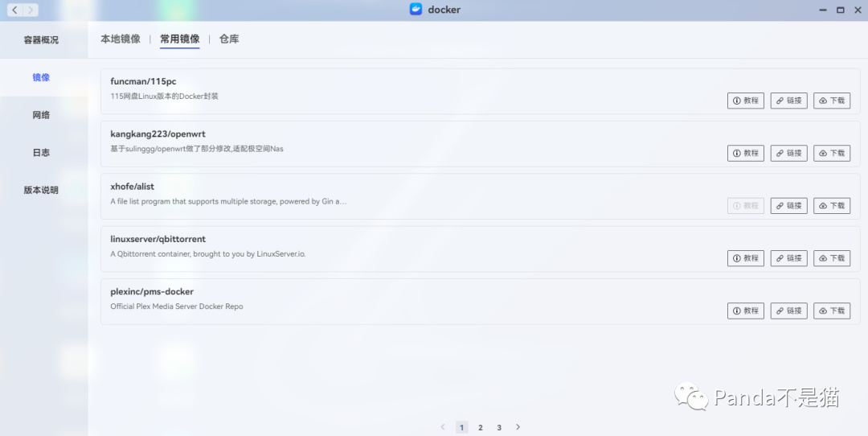Download the xhofe/alist image
Screen dimensions: 868x436
(832, 206)
